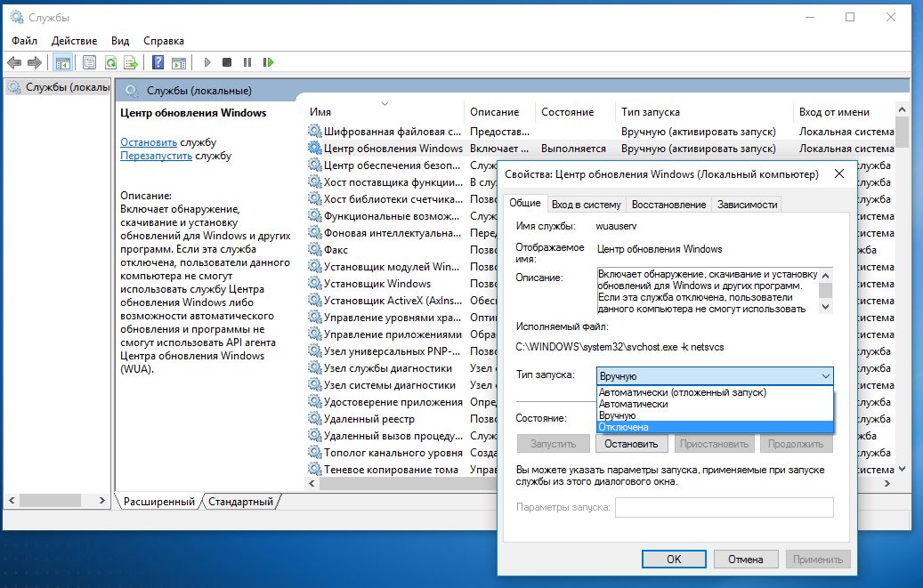This screenshot has height=588, width=923.
Task: Open Properties from the toolbar icon
Action: click(x=90, y=62)
